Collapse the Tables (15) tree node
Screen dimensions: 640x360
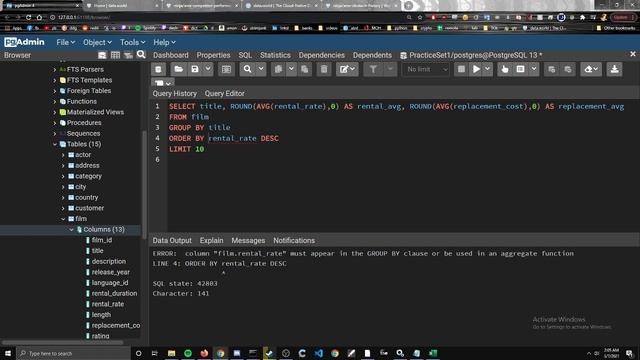pyautogui.click(x=55, y=144)
